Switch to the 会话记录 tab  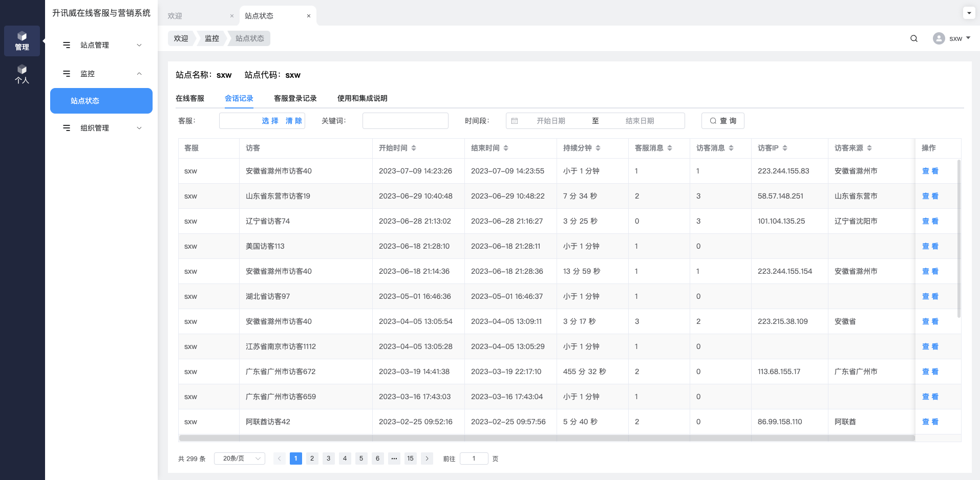tap(239, 98)
